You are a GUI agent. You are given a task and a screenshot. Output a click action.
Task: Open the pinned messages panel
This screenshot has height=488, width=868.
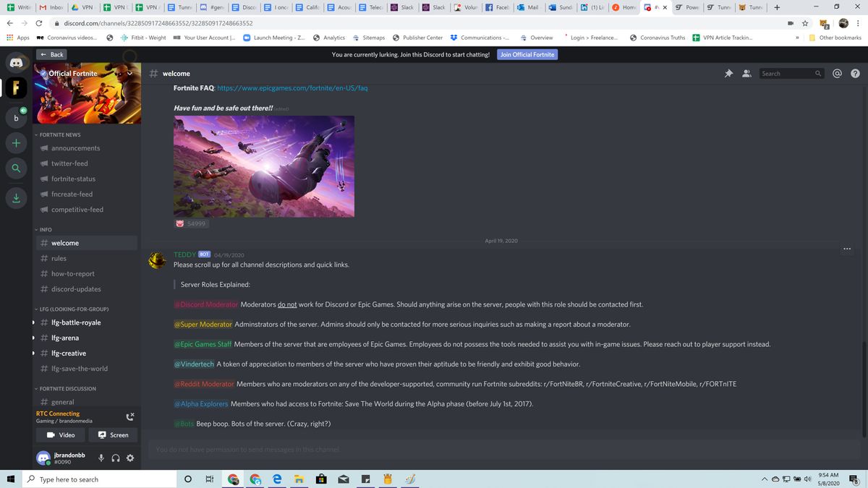(728, 73)
